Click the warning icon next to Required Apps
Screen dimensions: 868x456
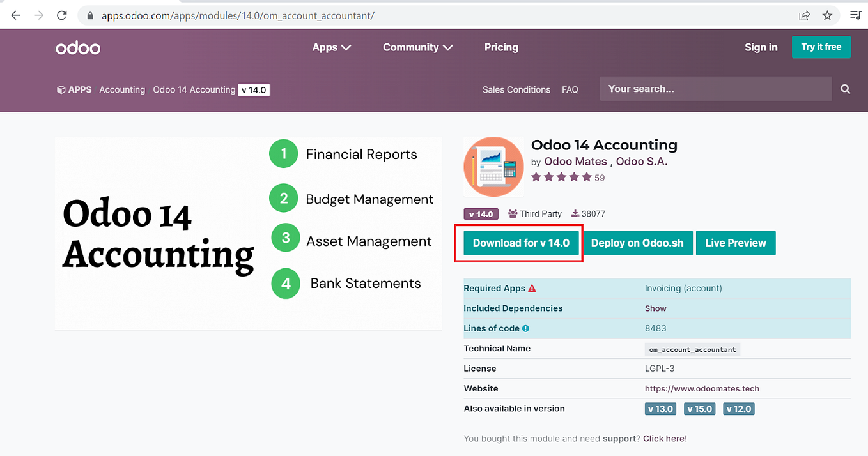[x=532, y=287]
